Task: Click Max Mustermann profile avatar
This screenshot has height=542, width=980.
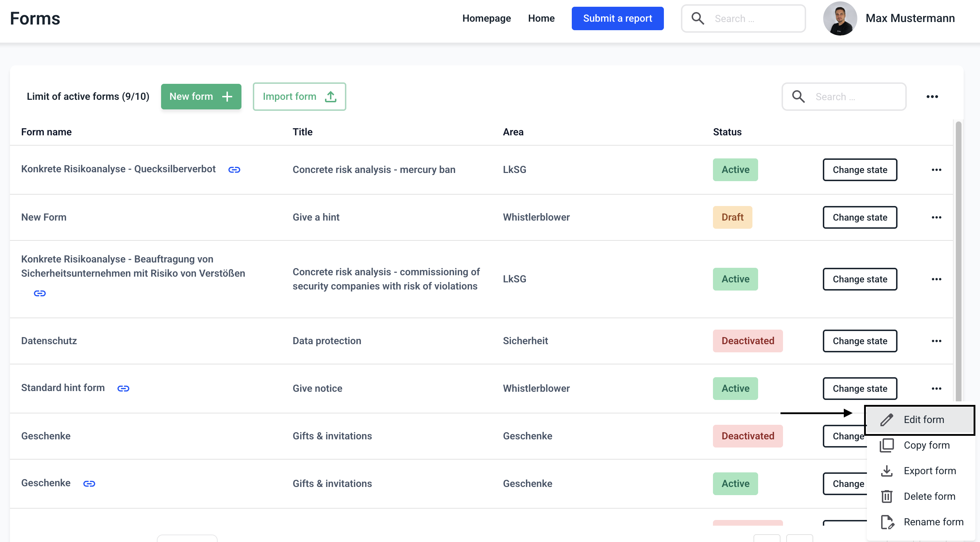Action: click(840, 18)
